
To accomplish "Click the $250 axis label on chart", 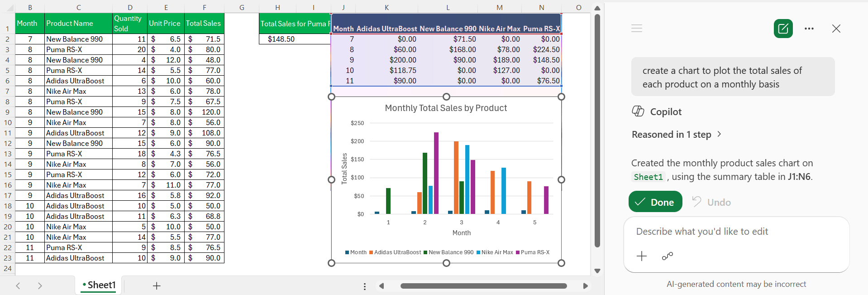I will (357, 123).
